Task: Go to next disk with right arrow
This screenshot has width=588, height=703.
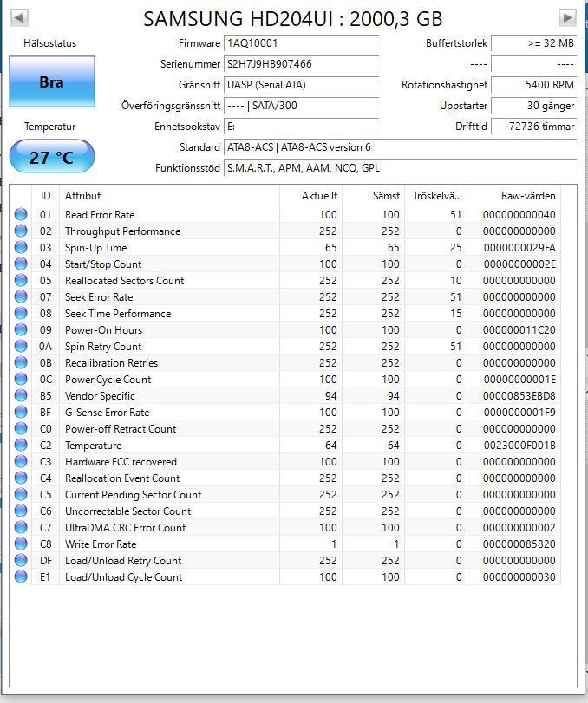Action: (x=567, y=18)
